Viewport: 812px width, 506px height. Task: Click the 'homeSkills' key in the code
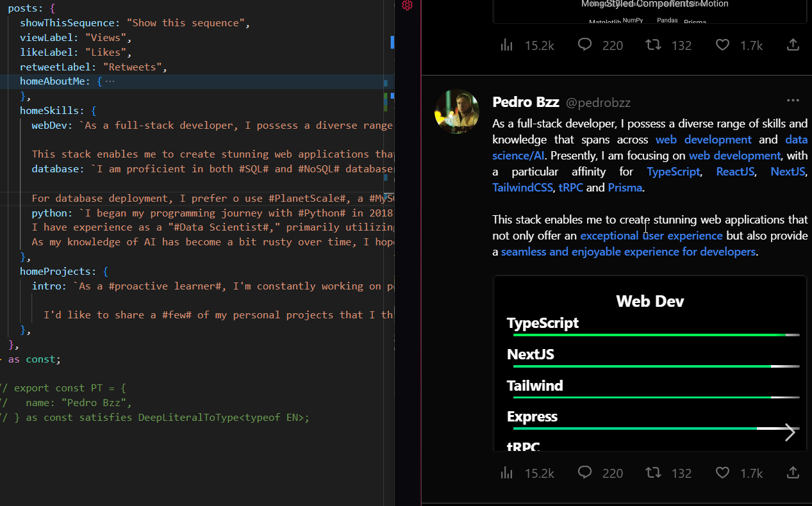[49, 110]
